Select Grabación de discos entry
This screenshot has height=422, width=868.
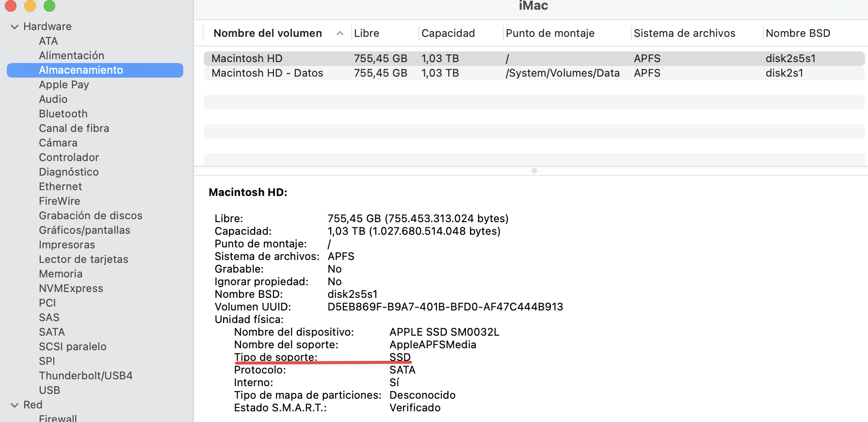coord(91,216)
